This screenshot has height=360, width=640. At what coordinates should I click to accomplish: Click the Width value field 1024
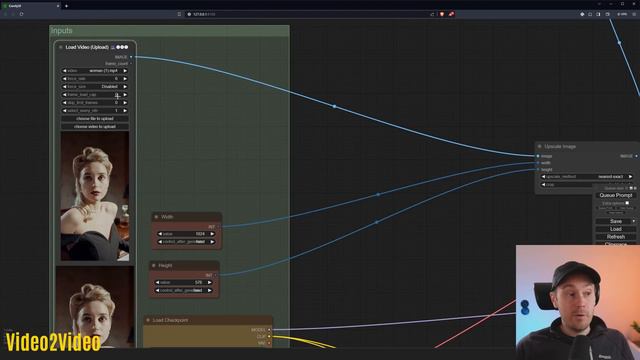coord(186,234)
